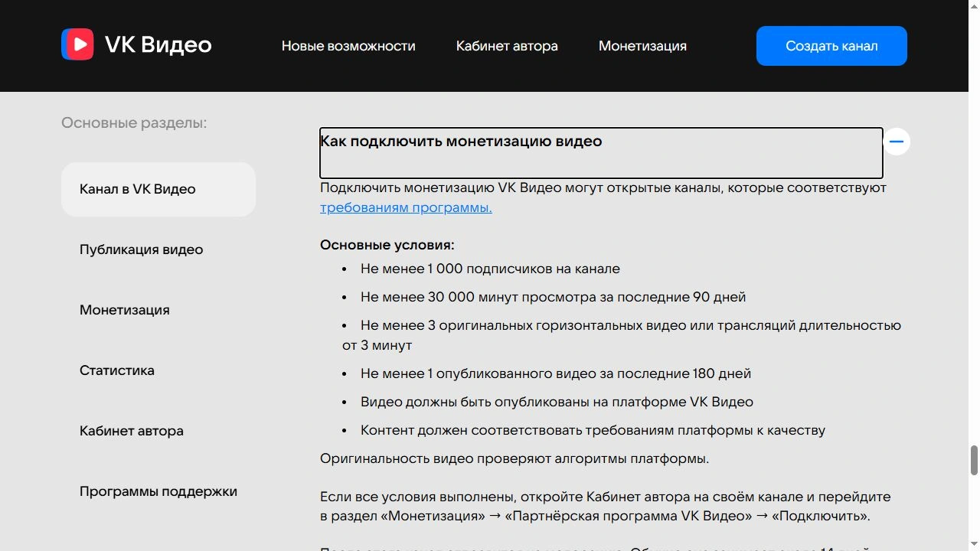
Task: Click the 3 оригинальных горизонтальных видео line
Action: [622, 335]
